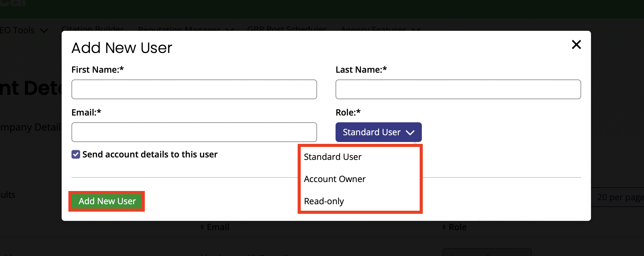Screen dimensions: 644x256
Task: Click into the Email field
Action: click(194, 132)
